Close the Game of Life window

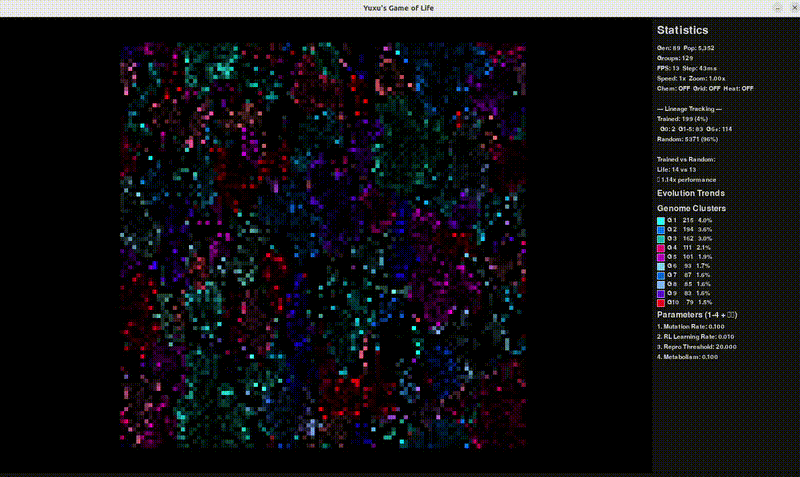pyautogui.click(x=794, y=8)
